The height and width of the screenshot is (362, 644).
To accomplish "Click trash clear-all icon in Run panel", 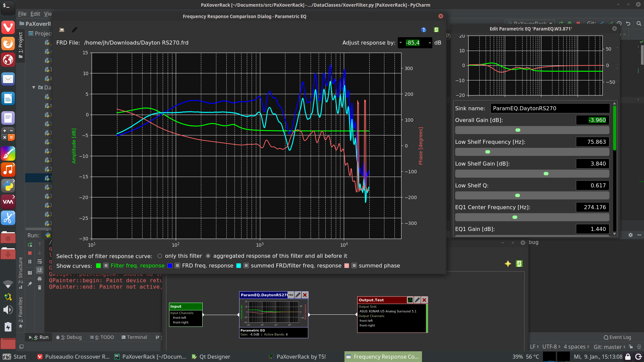I will point(40,288).
